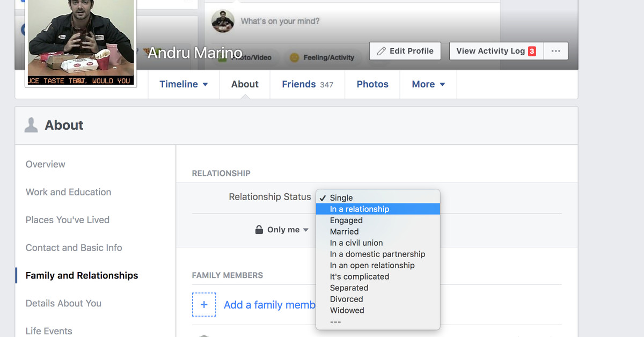The width and height of the screenshot is (644, 337).
Task: Click the plus icon to add family member
Action: 204,305
